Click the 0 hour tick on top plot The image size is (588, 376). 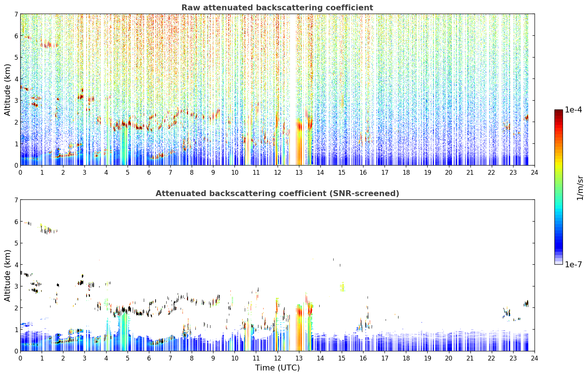[20, 173]
